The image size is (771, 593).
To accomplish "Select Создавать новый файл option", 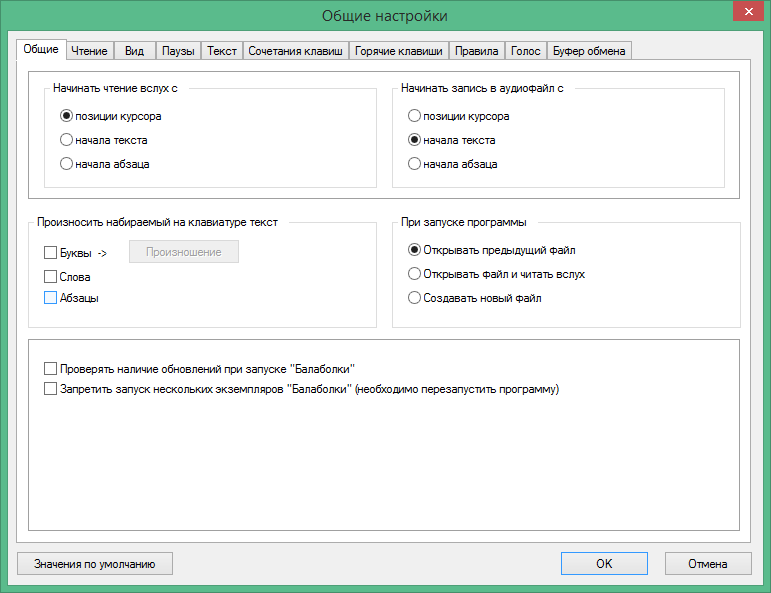I will tap(415, 297).
